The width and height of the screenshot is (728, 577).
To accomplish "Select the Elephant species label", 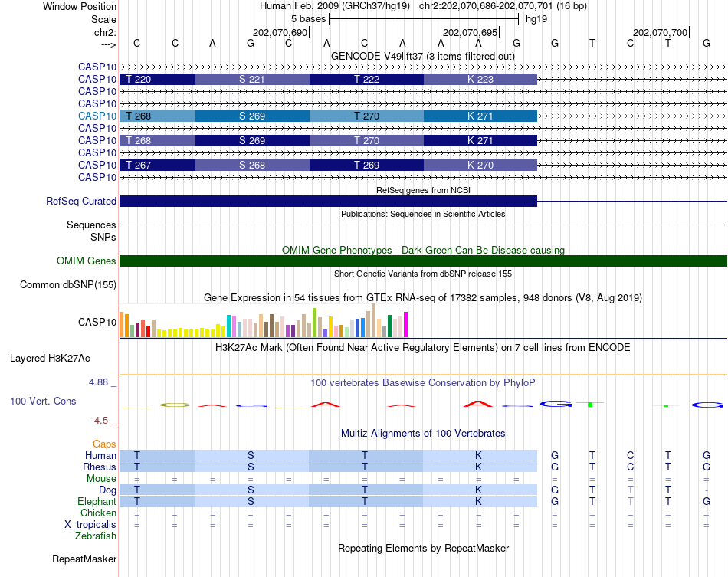I will (97, 501).
